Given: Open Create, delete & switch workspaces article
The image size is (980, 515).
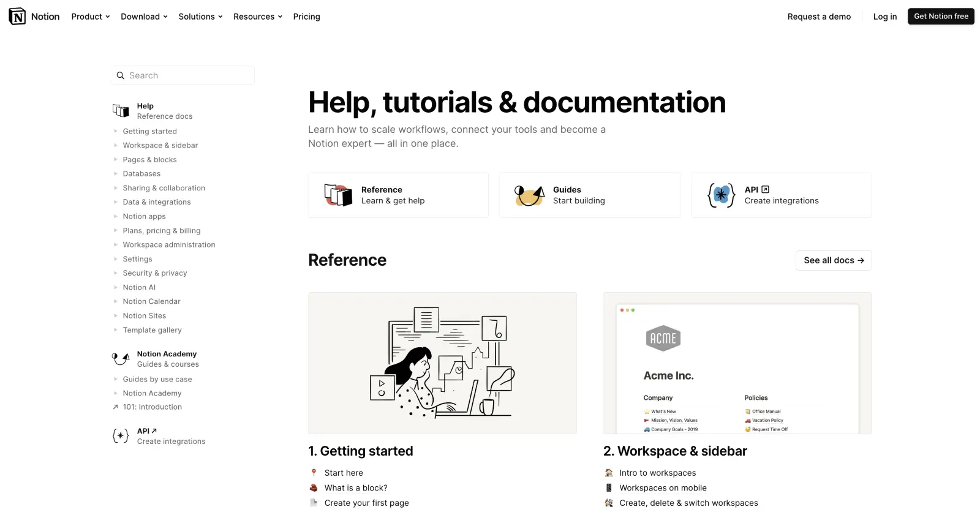Looking at the screenshot, I should (688, 503).
